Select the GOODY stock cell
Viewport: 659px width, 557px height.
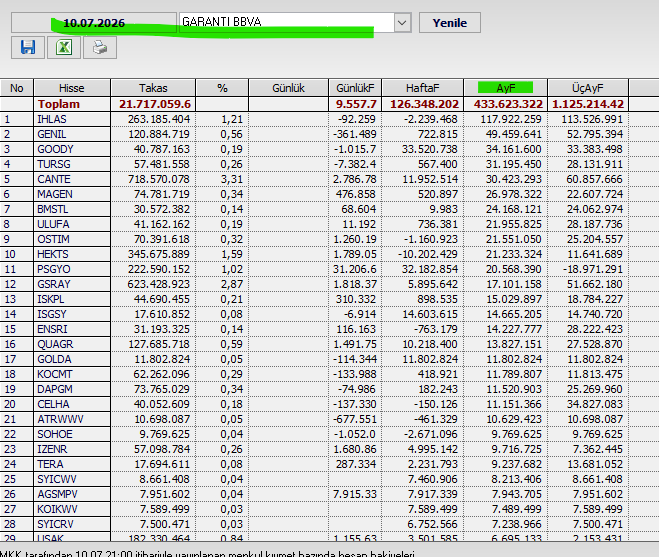pos(72,149)
